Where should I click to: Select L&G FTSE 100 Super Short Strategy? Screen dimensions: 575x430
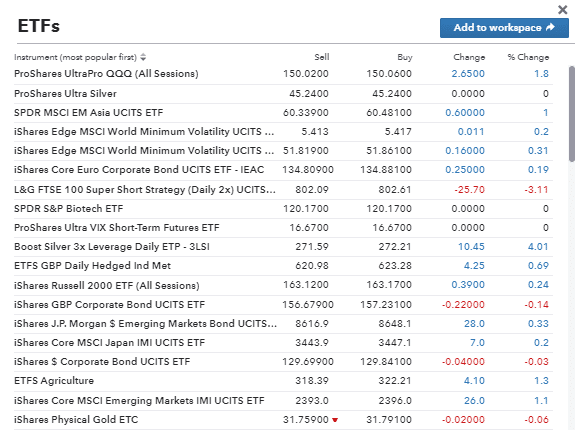144,190
